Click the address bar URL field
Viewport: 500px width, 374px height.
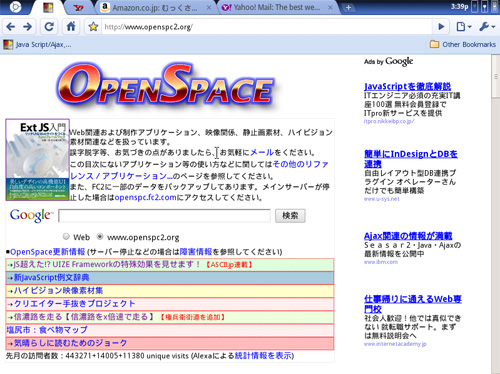(267, 27)
